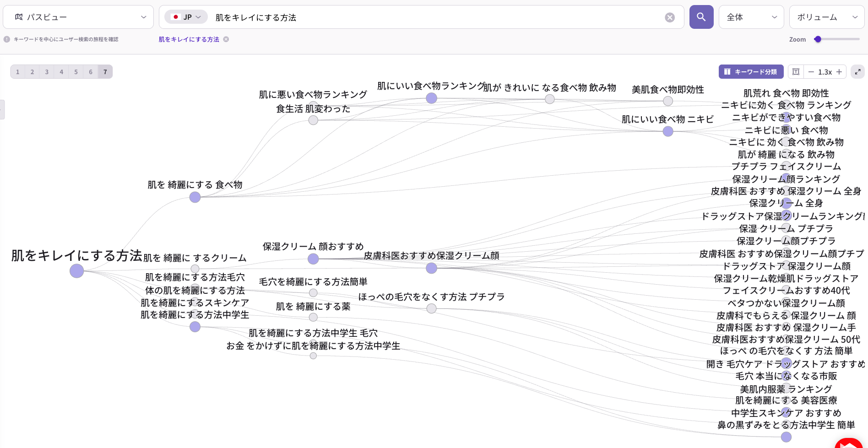Viewport: 868px width, 448px height.
Task: Click the 保湿クリーム 全身 label
Action: point(786,203)
